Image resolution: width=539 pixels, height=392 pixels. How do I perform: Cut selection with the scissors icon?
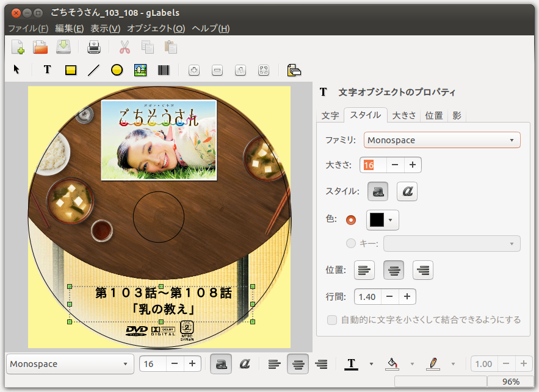pyautogui.click(x=125, y=47)
